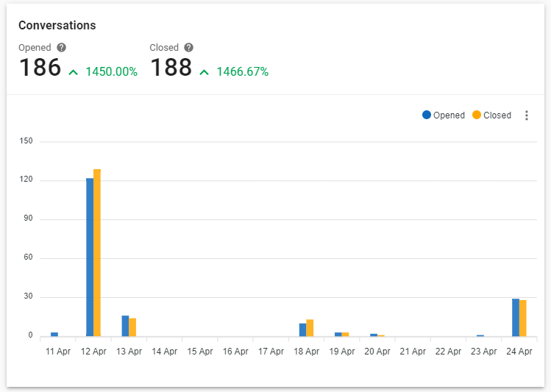Click the Opened bar for 13 Apr

pyautogui.click(x=125, y=326)
